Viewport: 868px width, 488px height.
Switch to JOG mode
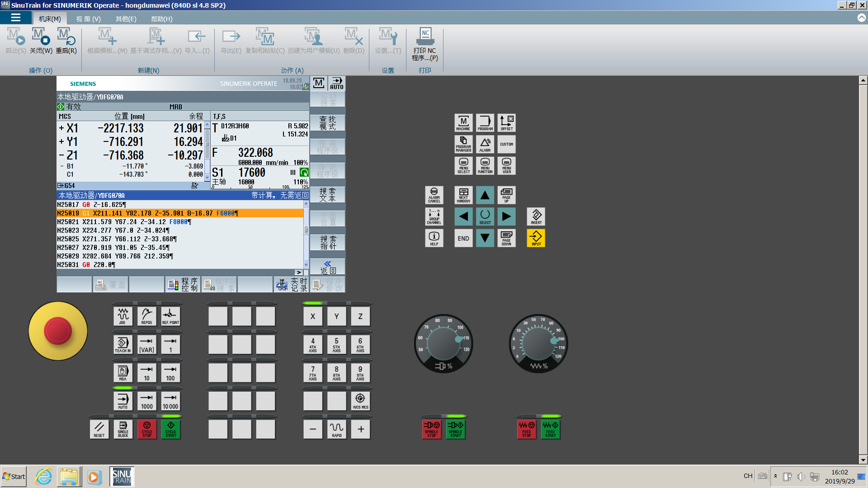point(123,316)
